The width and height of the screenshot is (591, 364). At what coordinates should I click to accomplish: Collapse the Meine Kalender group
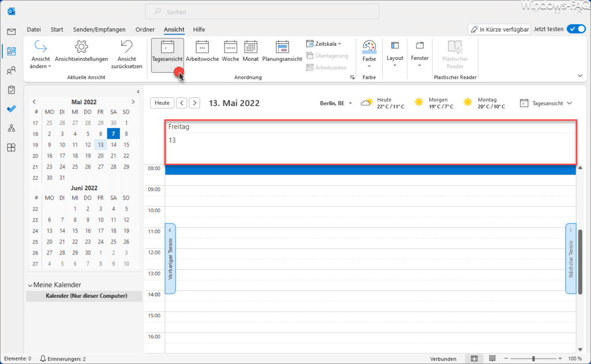point(30,285)
